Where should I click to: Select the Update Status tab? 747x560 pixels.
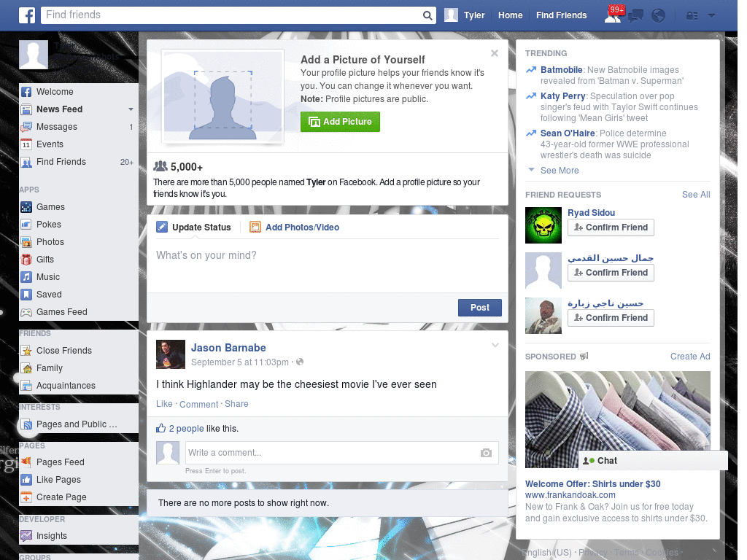point(194,227)
